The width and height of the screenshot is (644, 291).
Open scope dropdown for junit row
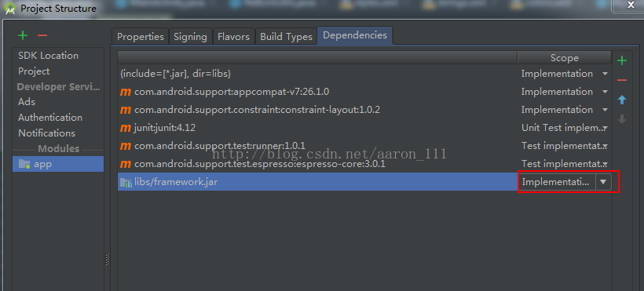pos(605,128)
